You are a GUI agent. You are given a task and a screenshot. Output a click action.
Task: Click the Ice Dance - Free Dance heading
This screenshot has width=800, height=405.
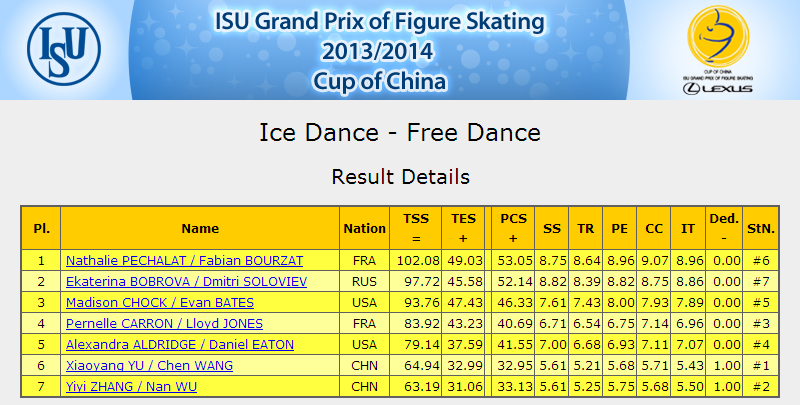pos(400,133)
